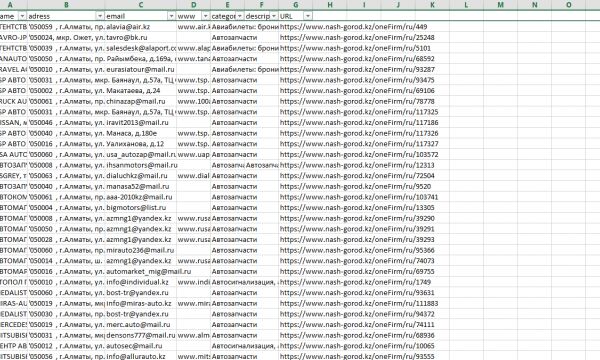This screenshot has width=600, height=360.
Task: Open the name column filter dropdown
Action: pyautogui.click(x=22, y=16)
